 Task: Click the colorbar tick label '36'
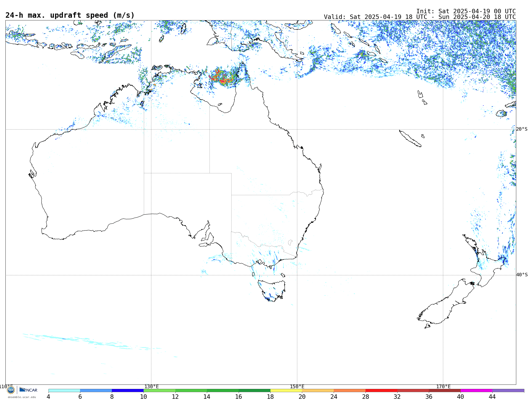click(429, 397)
